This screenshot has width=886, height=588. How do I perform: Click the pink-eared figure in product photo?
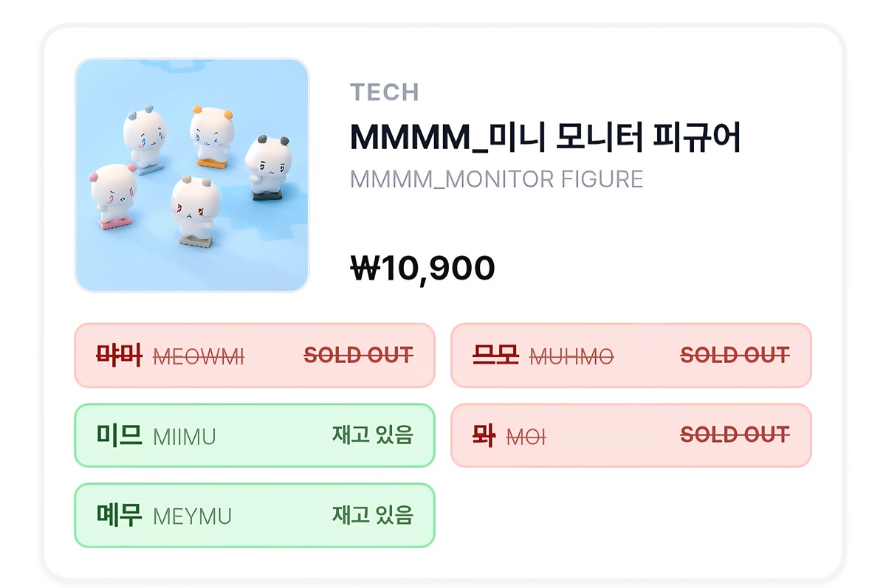point(114,193)
